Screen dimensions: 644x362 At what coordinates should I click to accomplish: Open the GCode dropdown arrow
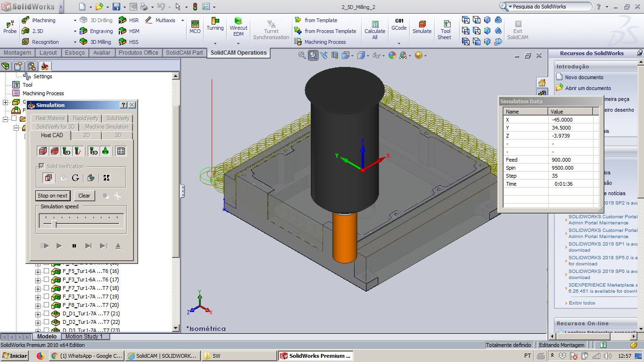399,43
